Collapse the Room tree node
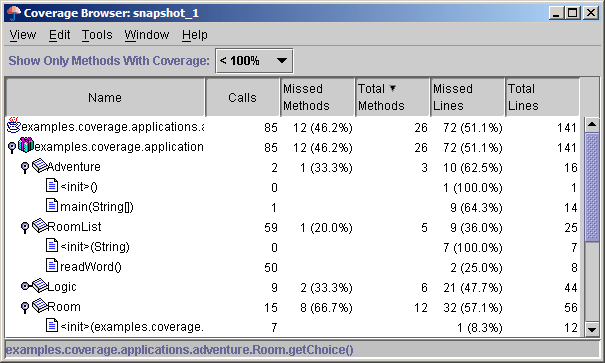Screen dimensions: 605x363 tap(25, 307)
